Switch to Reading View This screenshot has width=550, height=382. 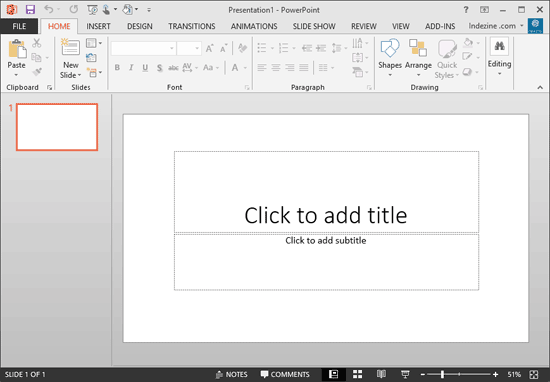[x=381, y=374]
